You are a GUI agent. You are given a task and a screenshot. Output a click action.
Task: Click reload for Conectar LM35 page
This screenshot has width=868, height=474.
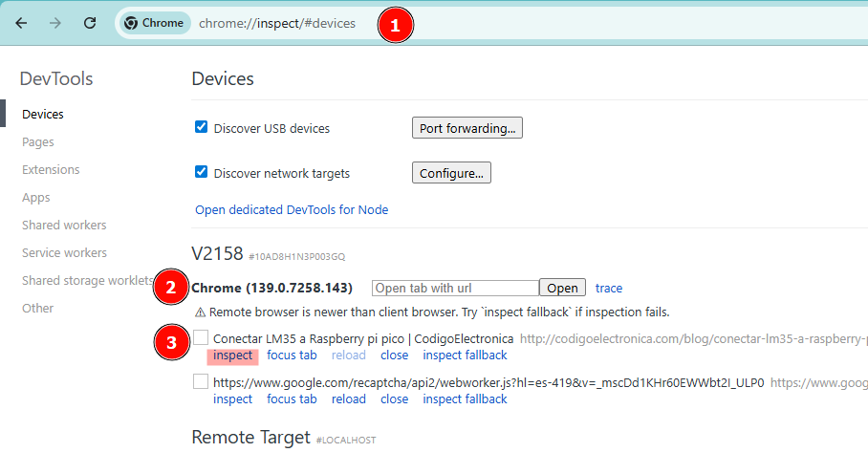(x=349, y=355)
